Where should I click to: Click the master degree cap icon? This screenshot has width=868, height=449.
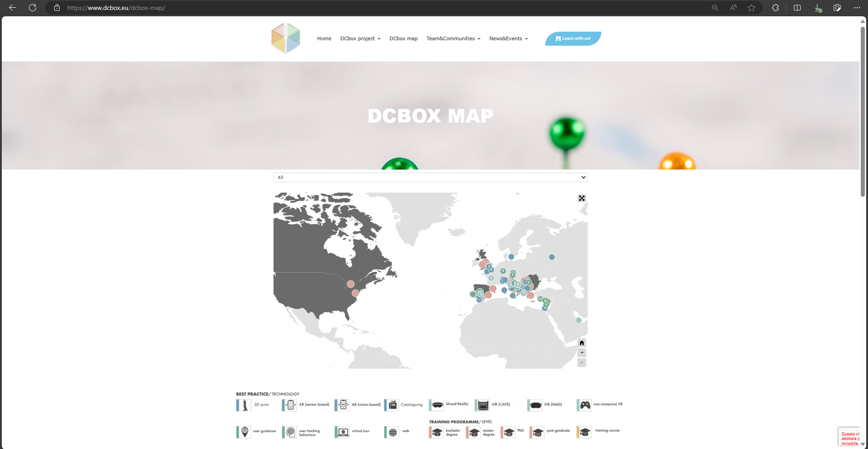(473, 432)
